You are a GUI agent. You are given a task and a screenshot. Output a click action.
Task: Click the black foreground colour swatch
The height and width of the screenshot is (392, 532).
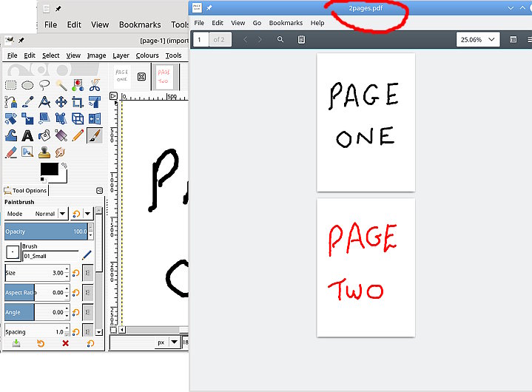[49, 169]
